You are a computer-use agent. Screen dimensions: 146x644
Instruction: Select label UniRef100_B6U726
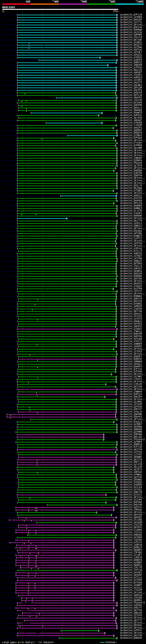tap(131, 70)
